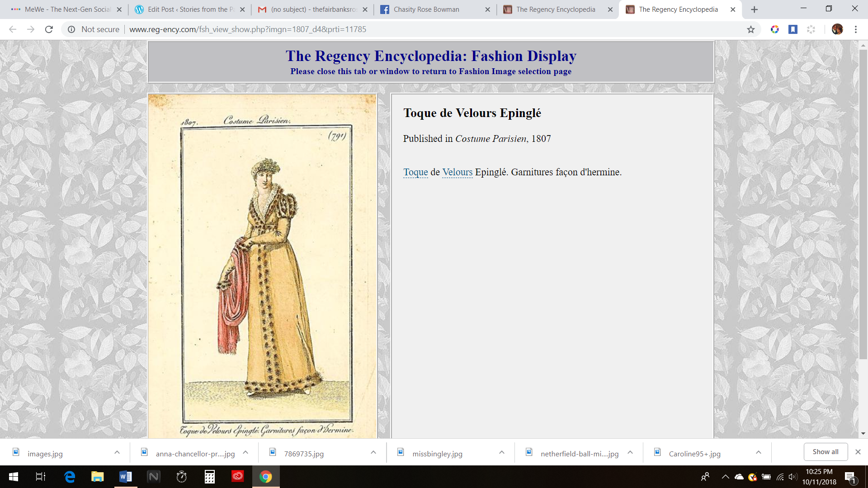
Task: Open a new browser tab
Action: click(x=754, y=9)
